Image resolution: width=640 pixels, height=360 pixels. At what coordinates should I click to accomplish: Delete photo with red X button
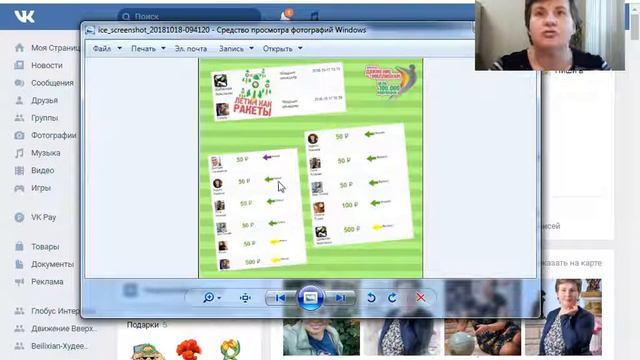[x=421, y=298]
